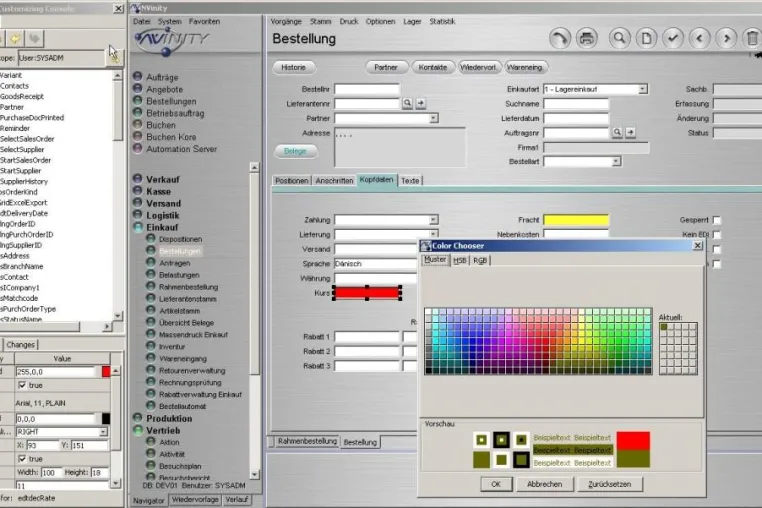The width and height of the screenshot is (762, 508).
Task: Switch to the Rahmenbestellung window tab
Action: click(307, 441)
